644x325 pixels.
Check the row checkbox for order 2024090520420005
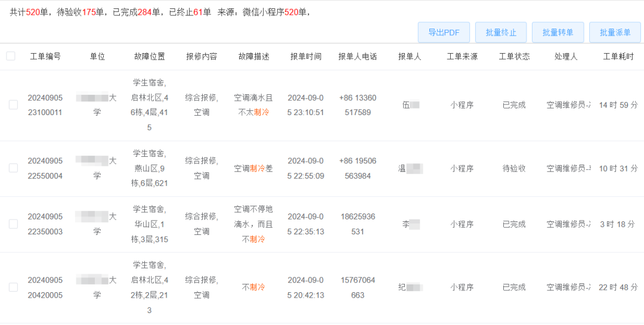(13, 287)
